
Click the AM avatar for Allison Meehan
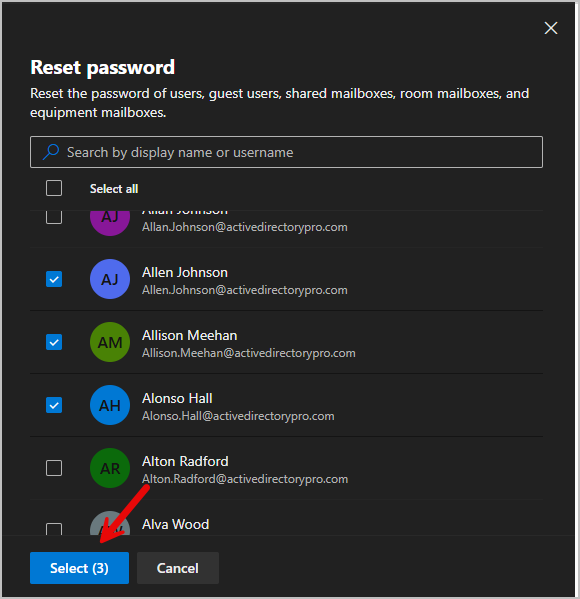[x=110, y=342]
